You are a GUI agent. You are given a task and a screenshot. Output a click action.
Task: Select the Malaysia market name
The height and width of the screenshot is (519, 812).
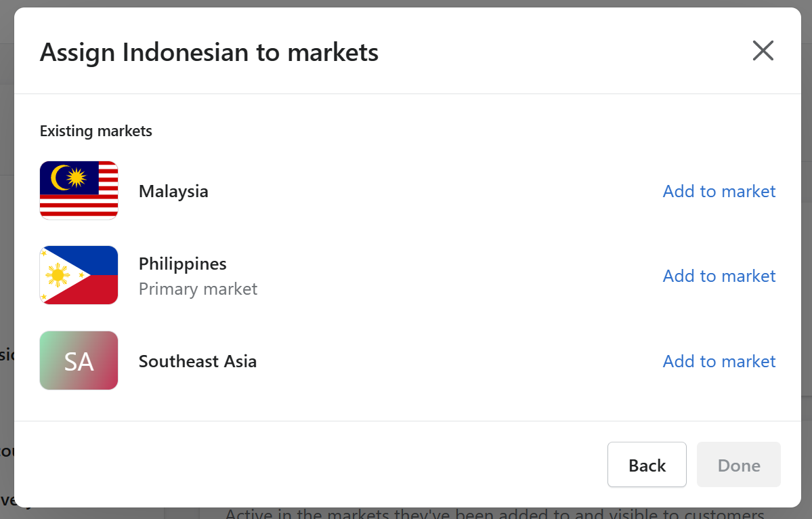173,191
